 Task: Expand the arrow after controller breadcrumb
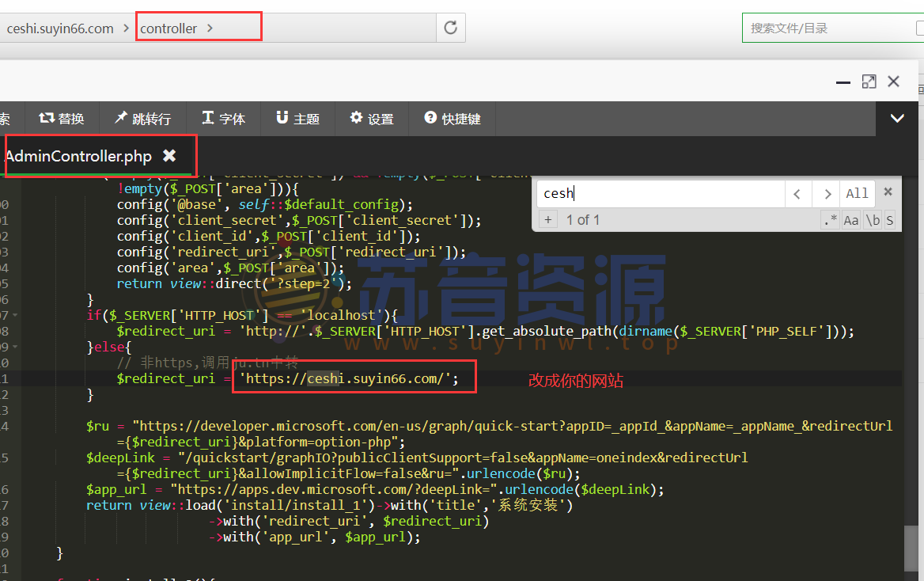(210, 28)
